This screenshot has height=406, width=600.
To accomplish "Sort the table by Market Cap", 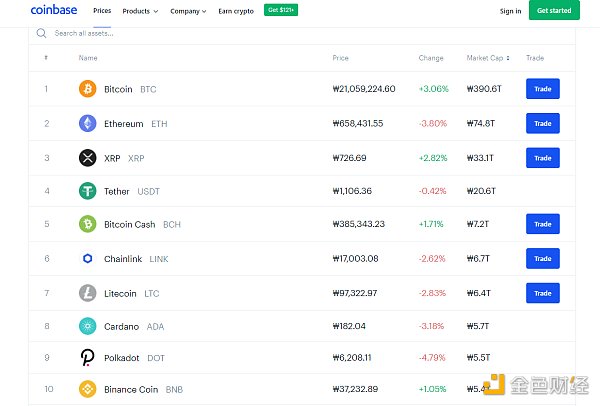I will point(490,58).
